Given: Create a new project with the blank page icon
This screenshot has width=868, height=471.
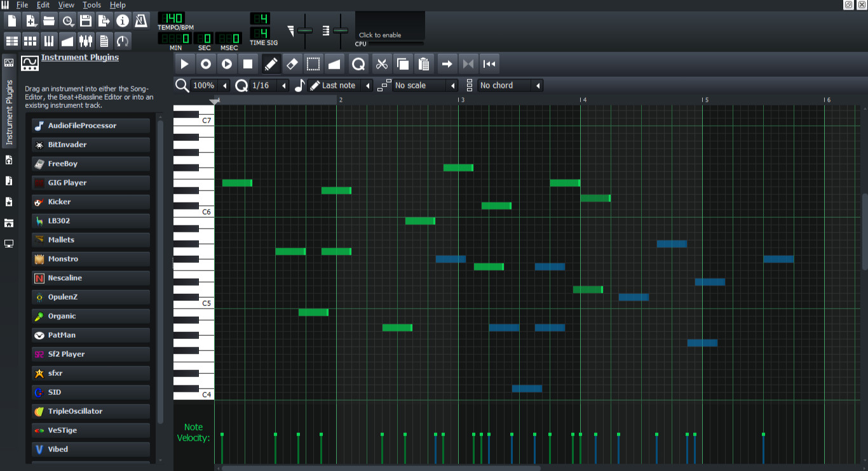Looking at the screenshot, I should pyautogui.click(x=12, y=21).
